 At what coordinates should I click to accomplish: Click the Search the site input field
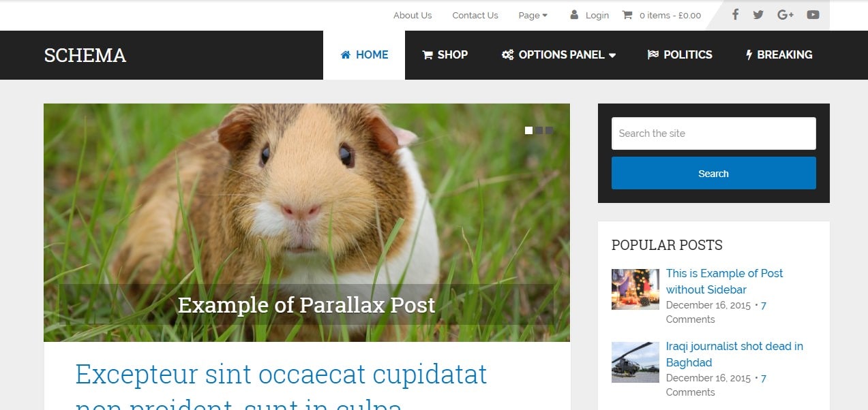[x=713, y=133]
